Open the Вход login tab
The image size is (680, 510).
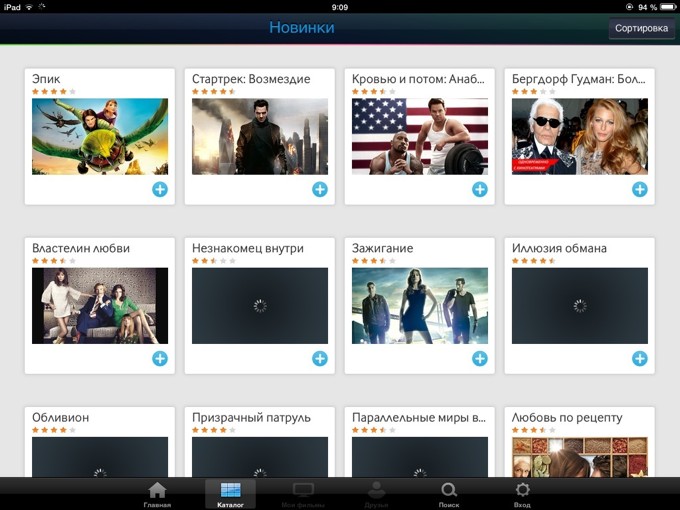click(522, 495)
